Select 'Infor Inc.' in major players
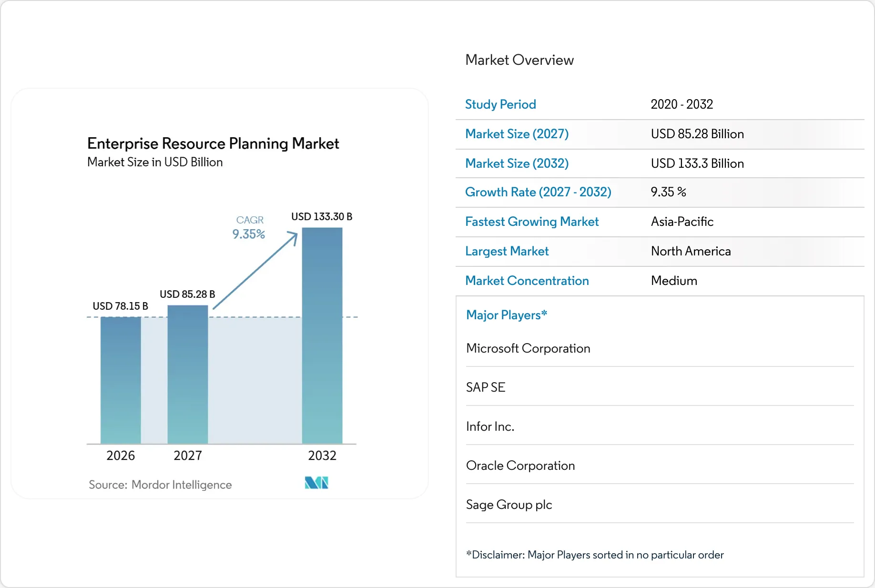 coord(490,426)
